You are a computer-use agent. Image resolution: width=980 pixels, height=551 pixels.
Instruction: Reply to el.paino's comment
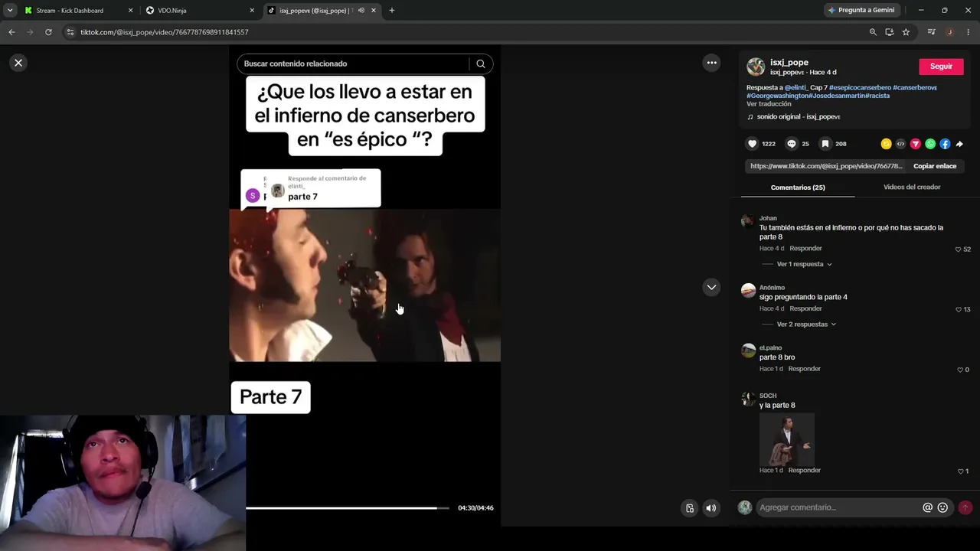click(804, 369)
